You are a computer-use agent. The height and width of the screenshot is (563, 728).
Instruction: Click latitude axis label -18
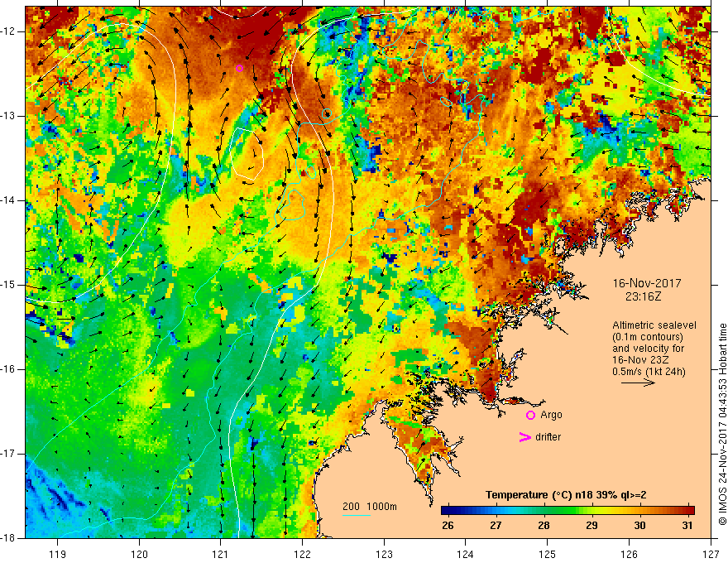[8, 538]
